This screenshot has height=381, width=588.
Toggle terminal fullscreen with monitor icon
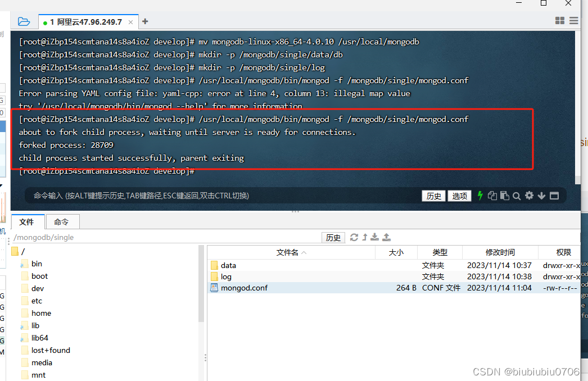pos(554,196)
